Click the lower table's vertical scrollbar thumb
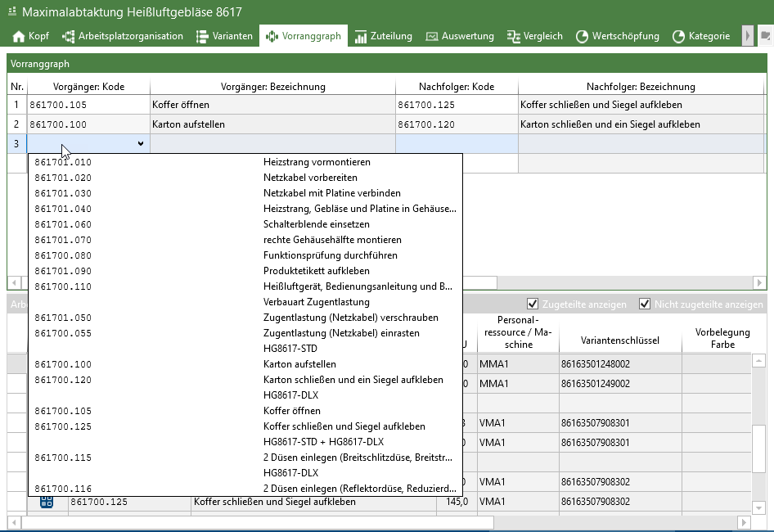 pyautogui.click(x=758, y=448)
